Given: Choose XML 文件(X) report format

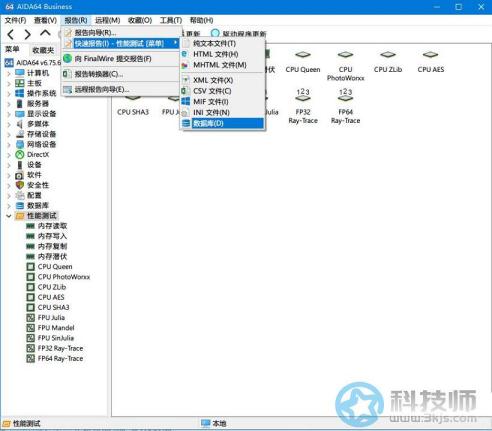Looking at the screenshot, I should (x=223, y=80).
